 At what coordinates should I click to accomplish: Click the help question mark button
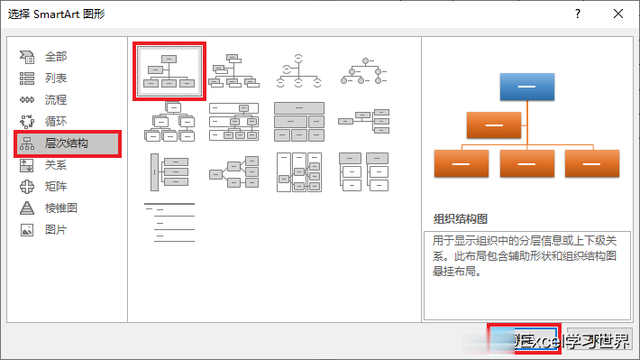point(578,14)
